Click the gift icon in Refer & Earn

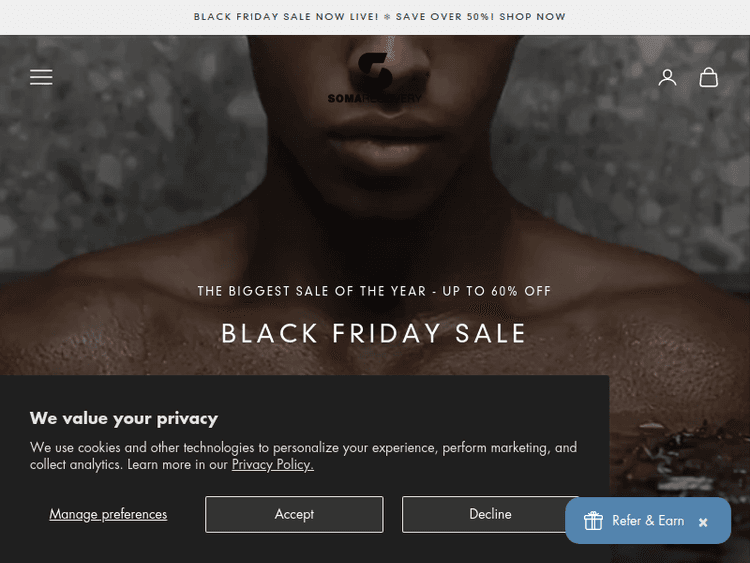point(593,521)
